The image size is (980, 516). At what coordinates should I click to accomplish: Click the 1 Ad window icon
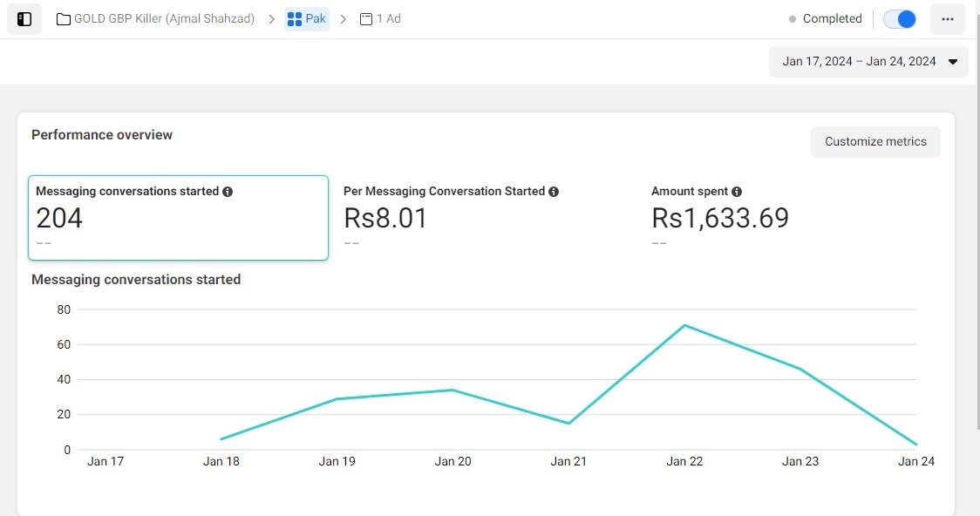(x=366, y=19)
